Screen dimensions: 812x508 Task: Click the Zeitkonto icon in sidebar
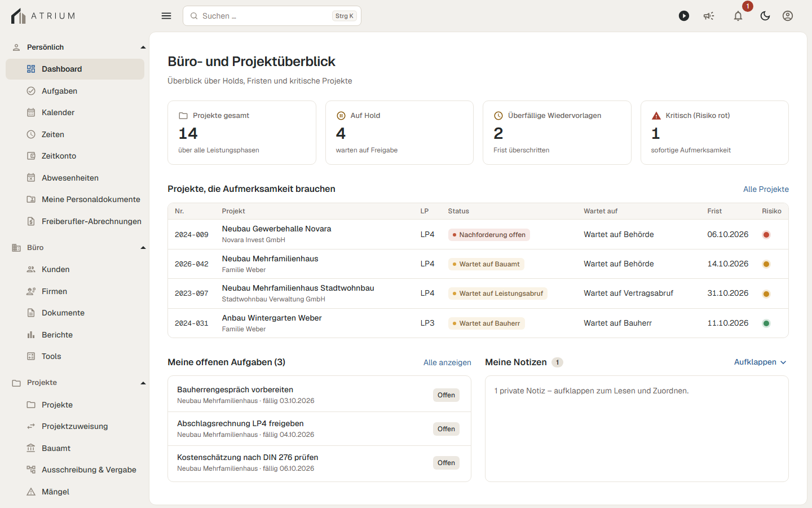pyautogui.click(x=31, y=156)
